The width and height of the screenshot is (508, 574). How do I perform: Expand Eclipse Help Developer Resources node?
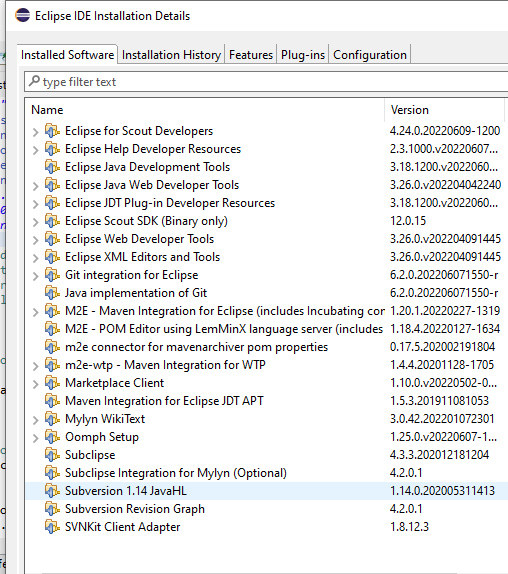click(x=36, y=150)
